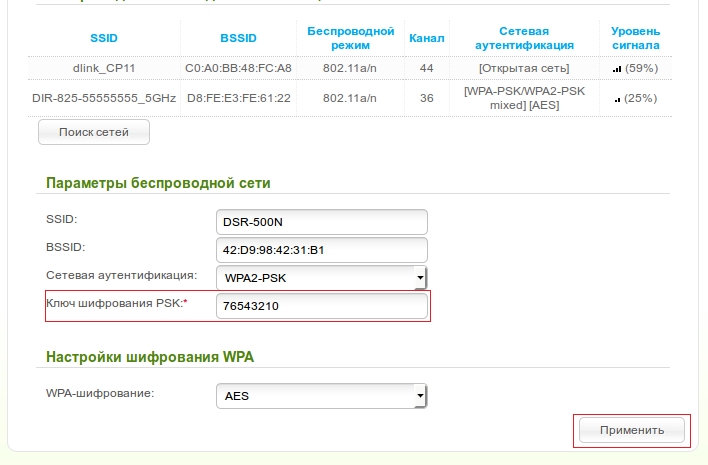Click the C0:A0:BB:48:FC:A8 BSSID cell
The height and width of the screenshot is (465, 708).
click(x=238, y=68)
